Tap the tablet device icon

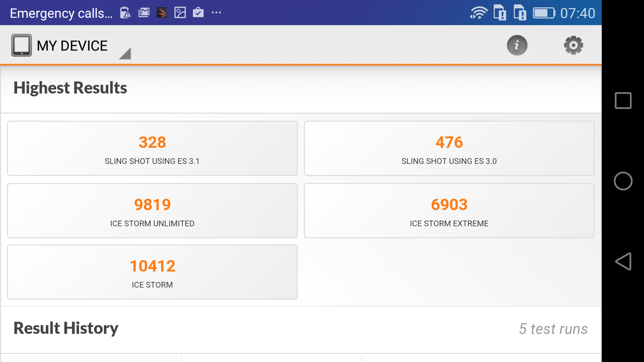21,45
